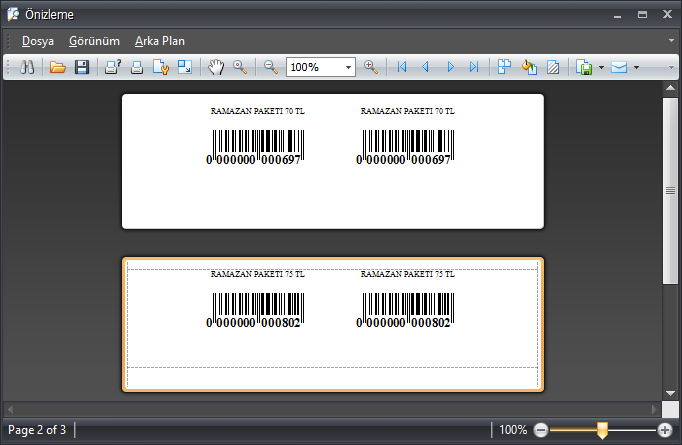Viewport: 682px width, 445px height.
Task: Click the Scale page icon
Action: pyautogui.click(x=185, y=67)
